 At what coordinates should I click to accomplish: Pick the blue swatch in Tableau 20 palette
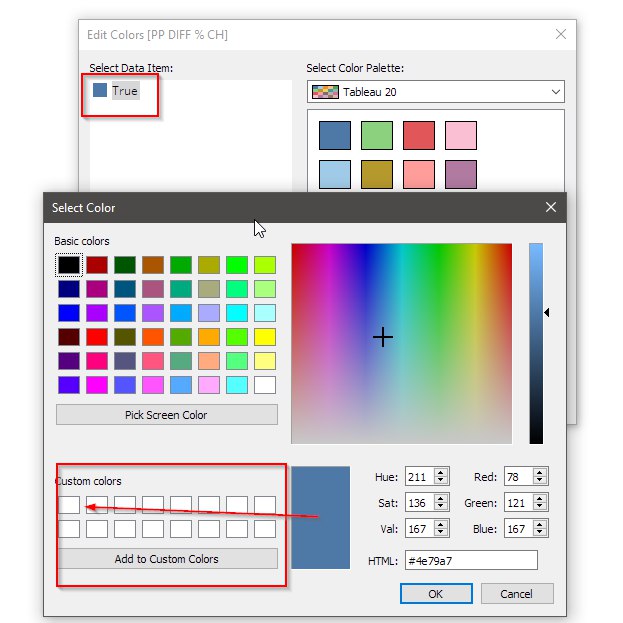click(335, 135)
